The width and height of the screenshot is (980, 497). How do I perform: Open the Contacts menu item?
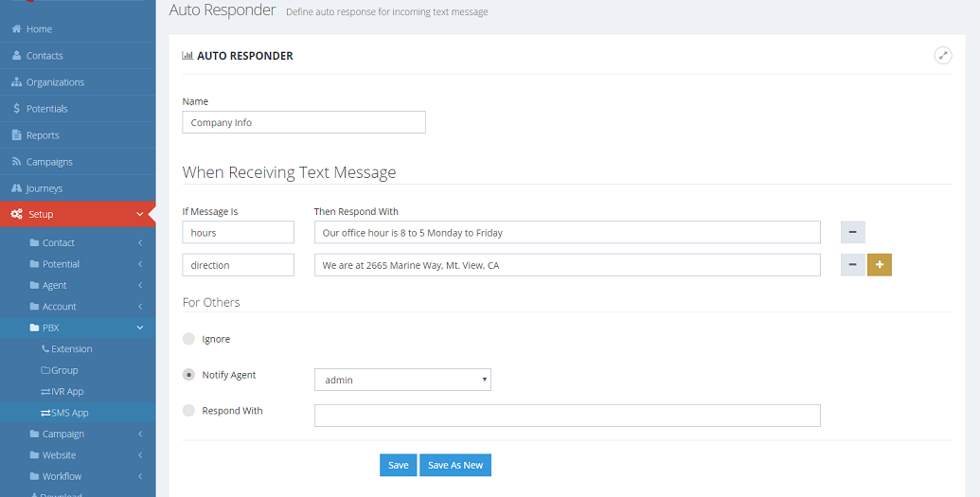click(x=45, y=56)
